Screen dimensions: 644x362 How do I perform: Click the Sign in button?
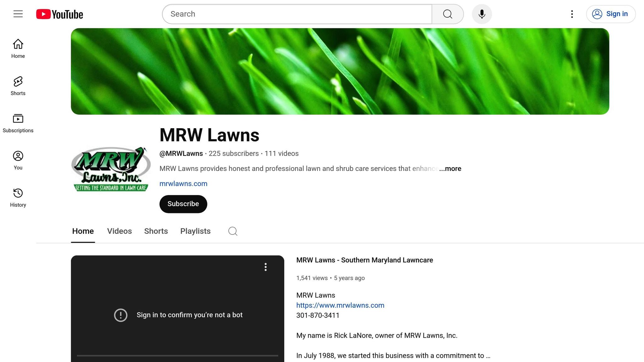tap(611, 14)
